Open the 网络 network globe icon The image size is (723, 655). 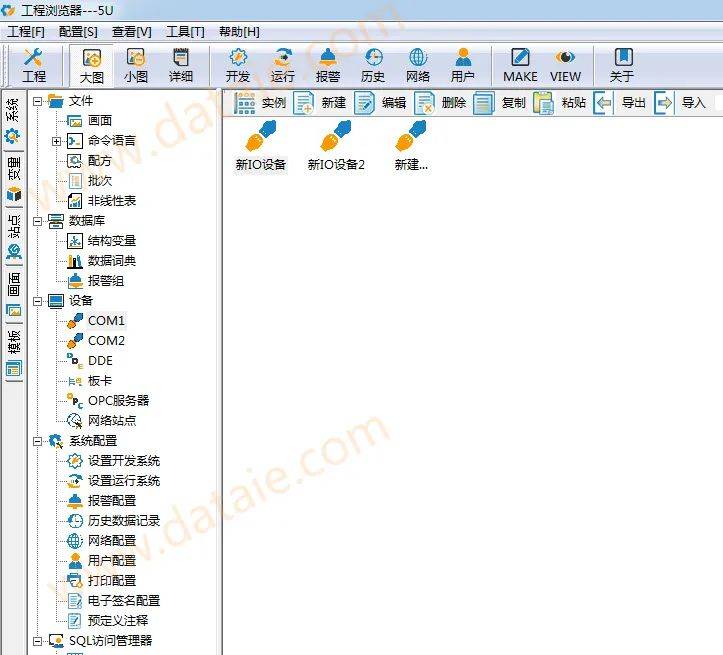pos(418,65)
